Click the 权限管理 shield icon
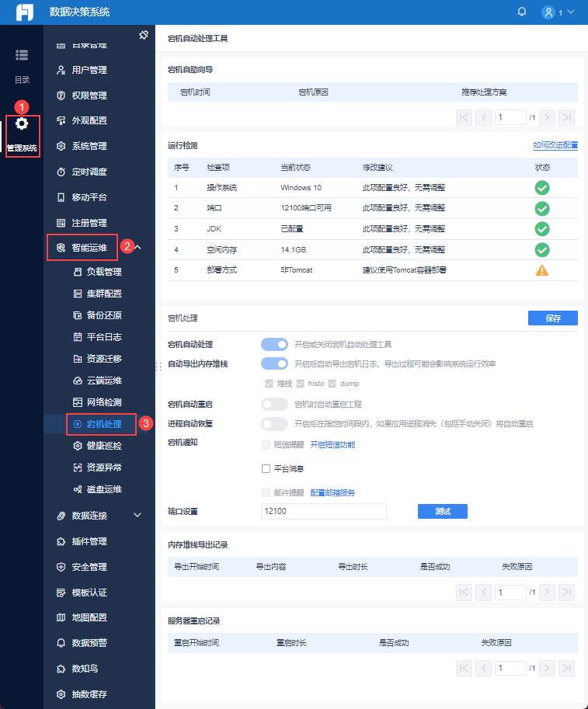The image size is (588, 709). [x=61, y=96]
